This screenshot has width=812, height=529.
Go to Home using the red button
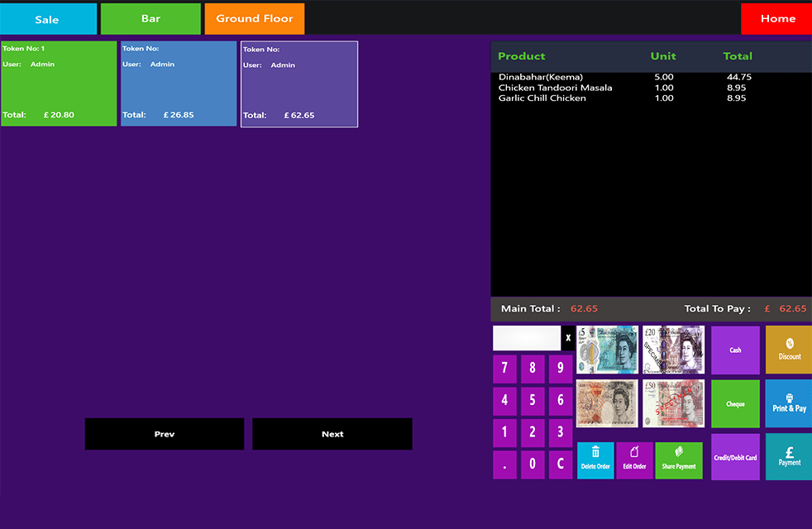(776, 19)
